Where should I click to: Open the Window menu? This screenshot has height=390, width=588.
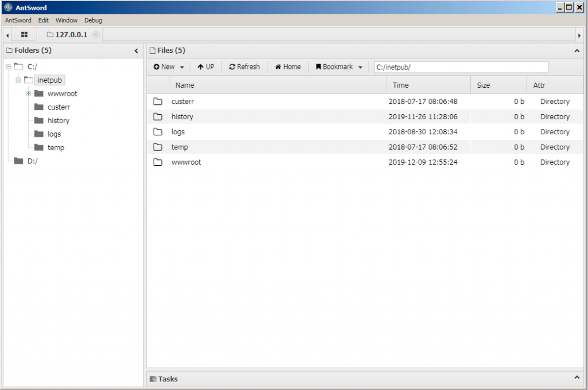coord(67,20)
